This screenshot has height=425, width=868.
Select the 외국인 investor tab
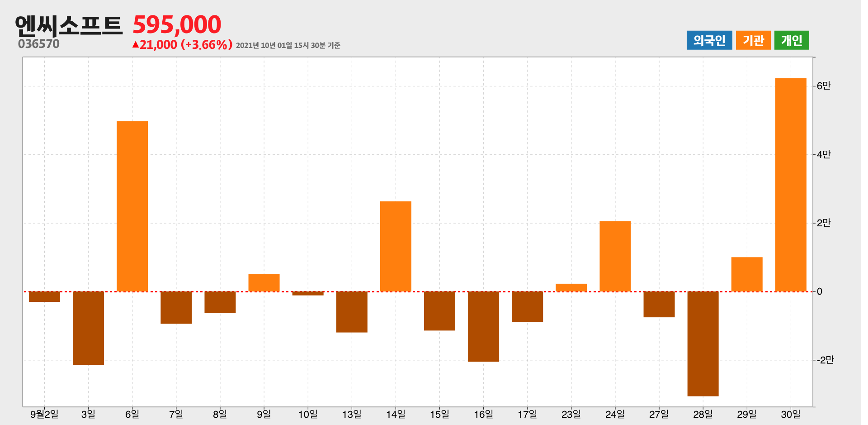(709, 40)
